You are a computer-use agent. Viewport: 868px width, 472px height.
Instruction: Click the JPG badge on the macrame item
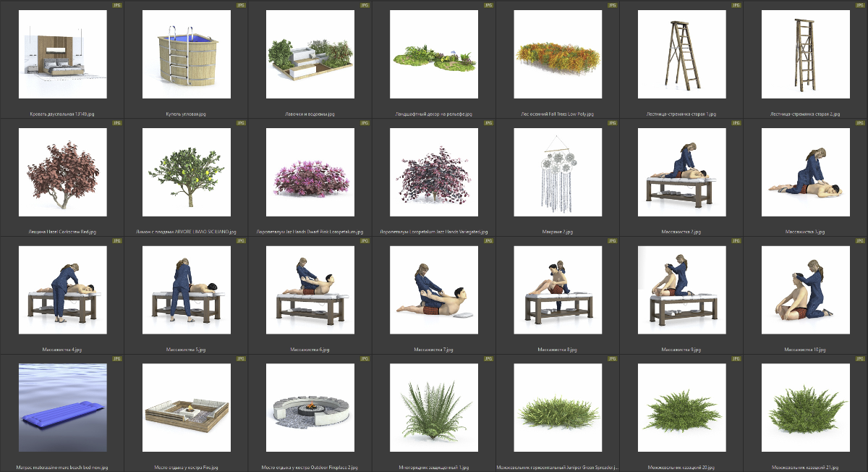point(613,123)
